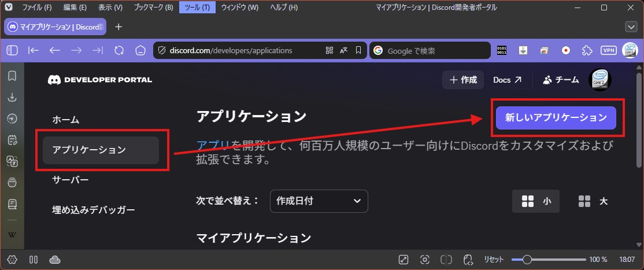Screen dimensions: 644x270
Task: Click the リセット zoom button
Action: coord(493,260)
